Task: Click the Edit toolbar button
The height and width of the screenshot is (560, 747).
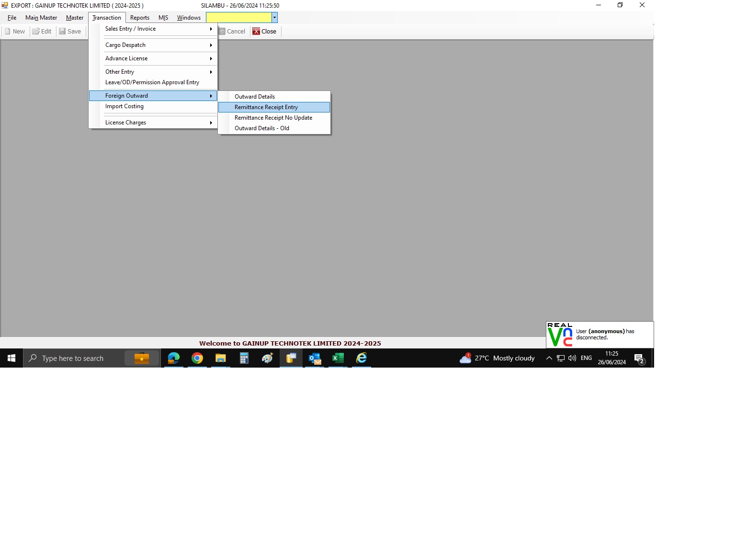Action: pos(42,32)
